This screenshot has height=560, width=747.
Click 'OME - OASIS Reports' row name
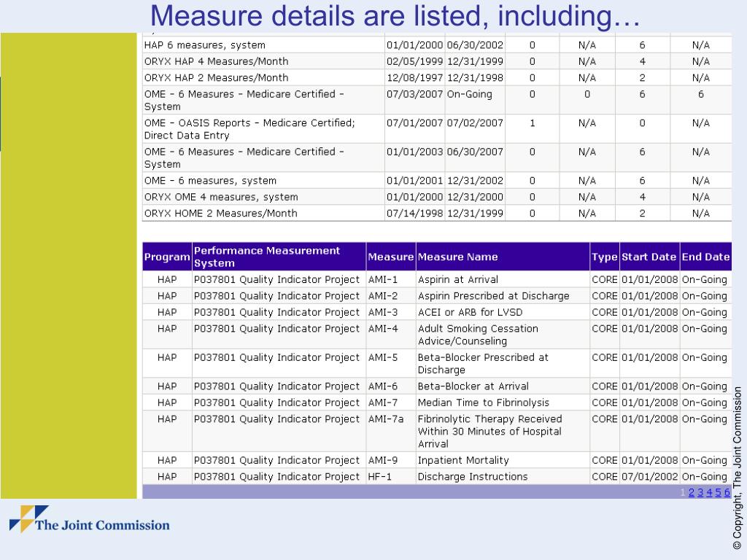(249, 128)
